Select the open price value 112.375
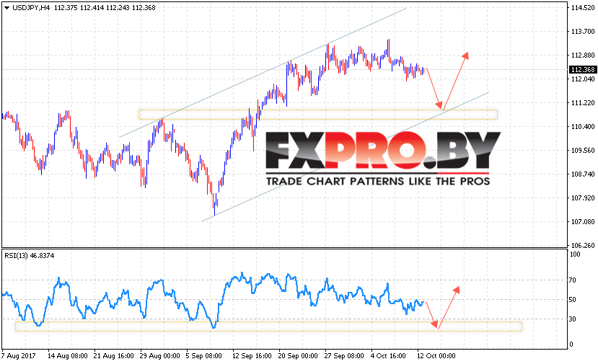 tap(66, 8)
